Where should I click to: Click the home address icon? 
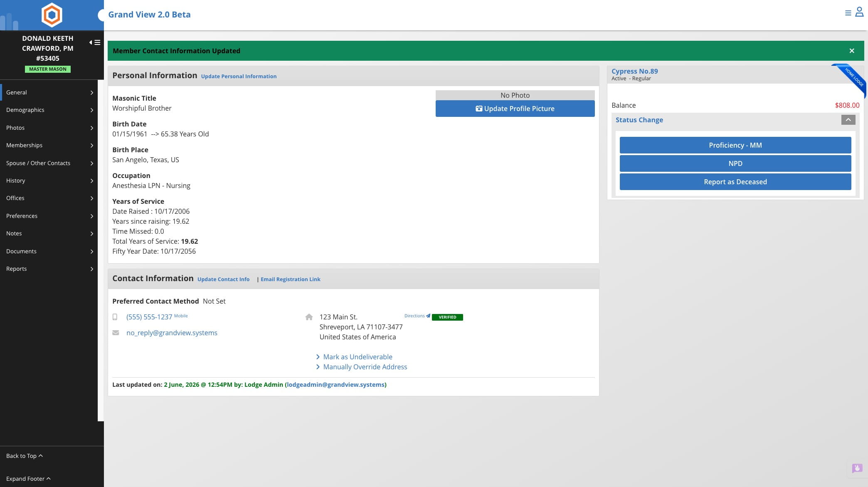[309, 317]
